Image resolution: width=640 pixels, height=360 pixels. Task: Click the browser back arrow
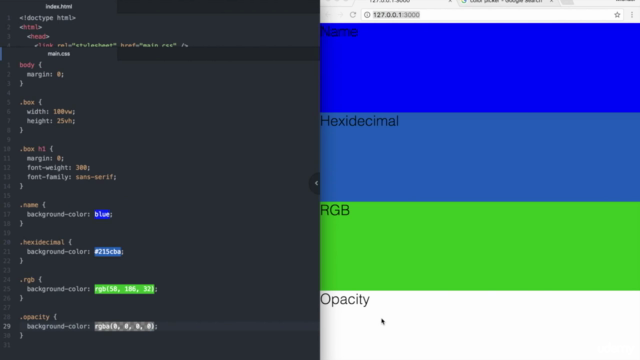[x=327, y=15]
